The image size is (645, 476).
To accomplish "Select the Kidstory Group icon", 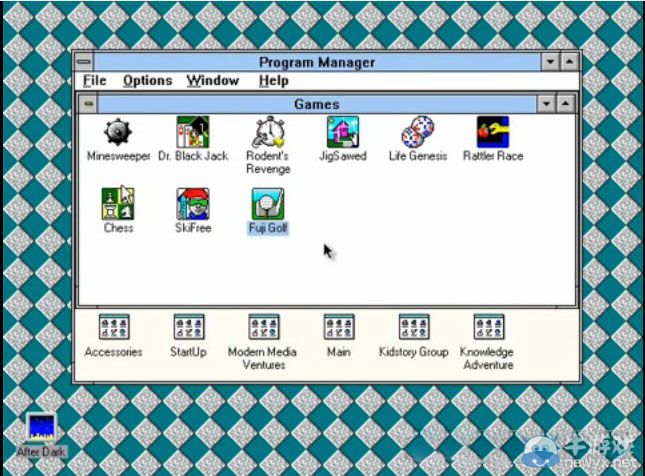I will tap(414, 327).
